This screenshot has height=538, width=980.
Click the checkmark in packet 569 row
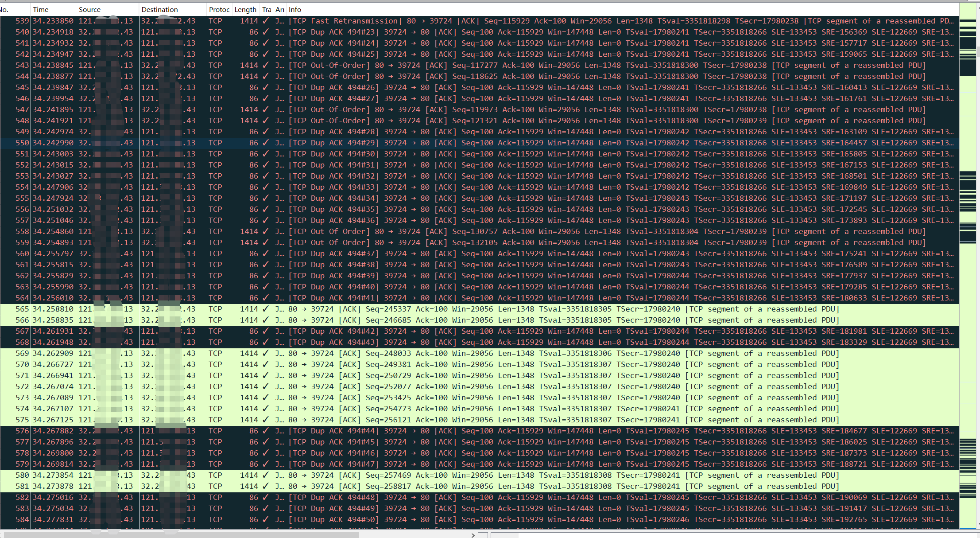pos(266,353)
